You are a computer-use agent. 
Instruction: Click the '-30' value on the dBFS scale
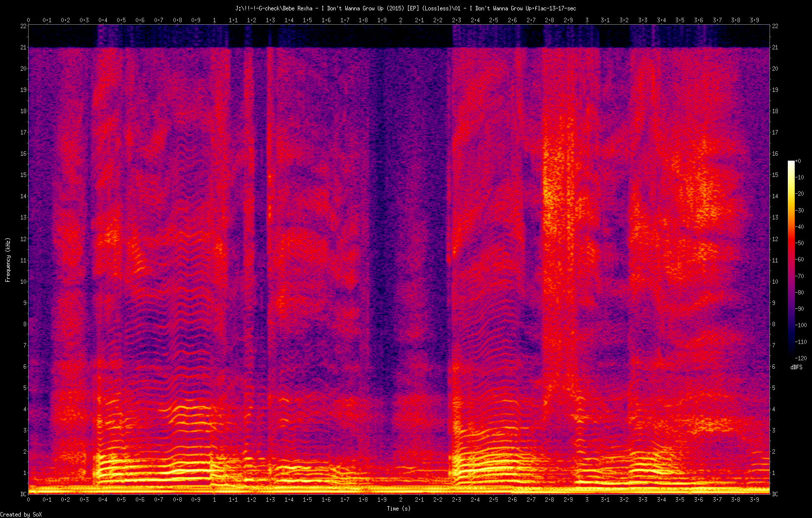[x=801, y=210]
